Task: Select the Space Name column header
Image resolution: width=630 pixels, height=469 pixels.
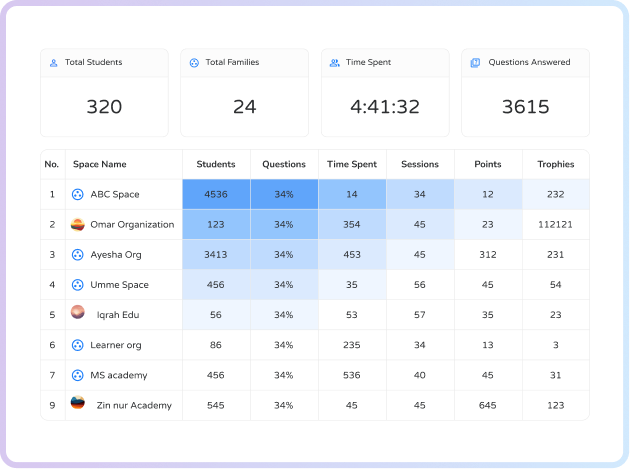Action: click(100, 164)
